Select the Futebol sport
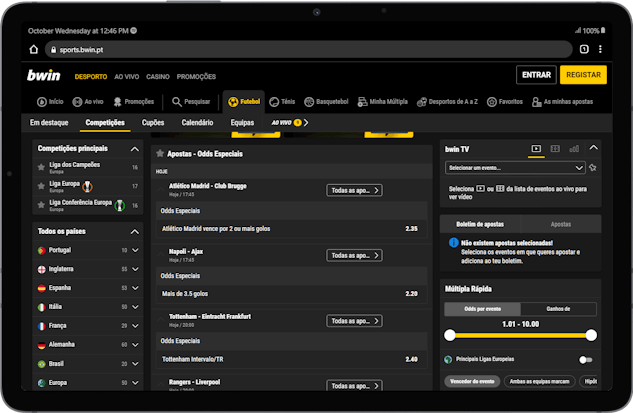 (244, 102)
